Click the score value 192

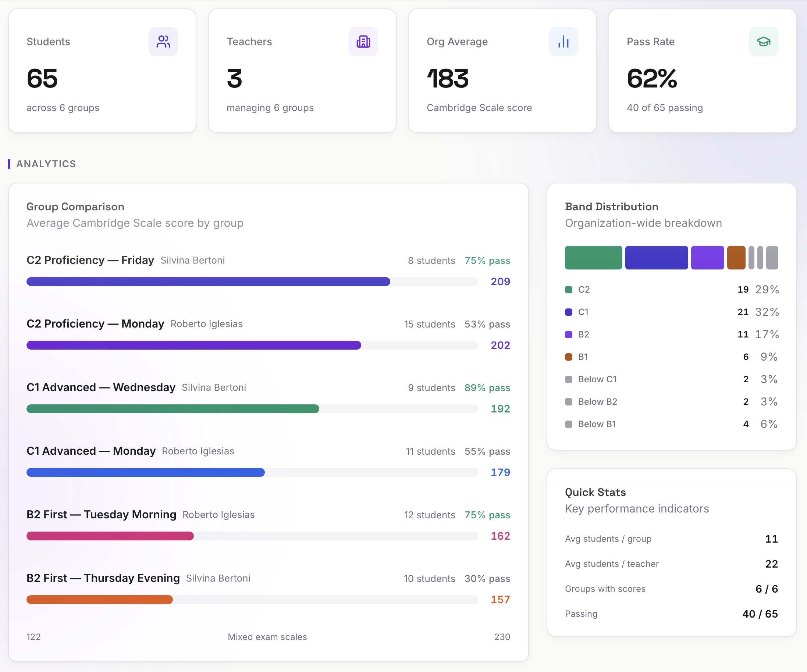click(500, 409)
